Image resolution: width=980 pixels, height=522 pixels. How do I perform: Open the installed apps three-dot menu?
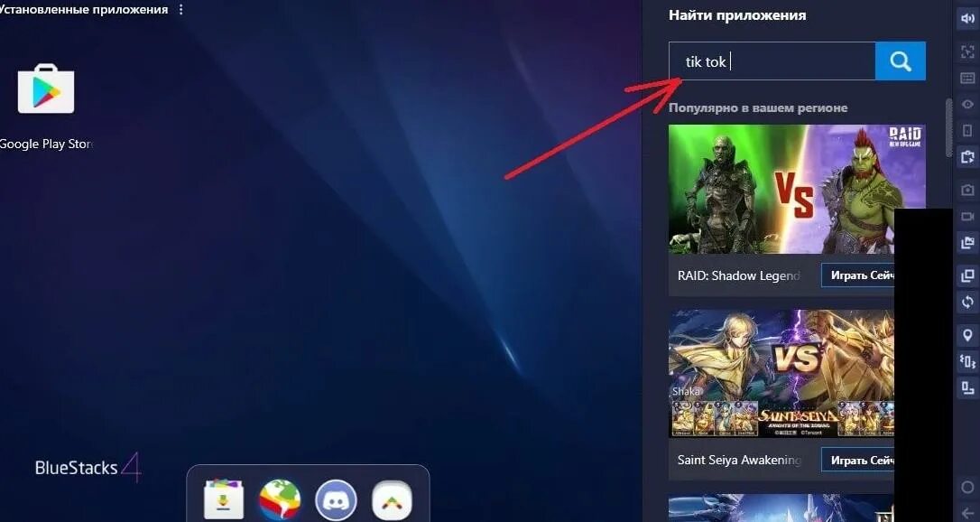[181, 9]
